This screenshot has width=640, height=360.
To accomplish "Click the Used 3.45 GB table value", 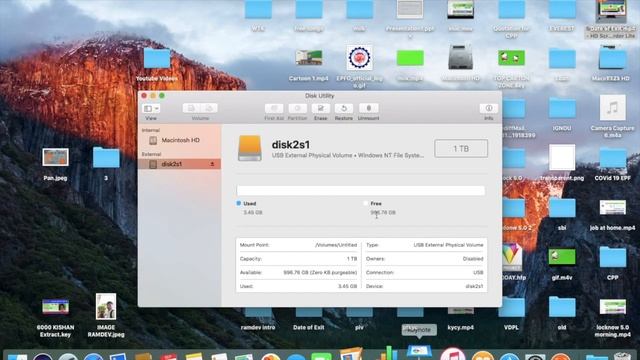I will 347,286.
